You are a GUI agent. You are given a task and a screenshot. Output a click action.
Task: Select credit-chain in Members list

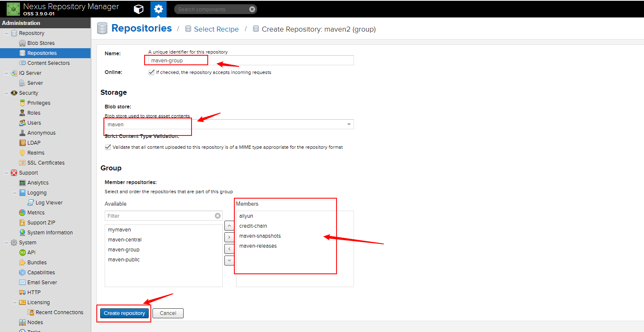click(x=295, y=226)
